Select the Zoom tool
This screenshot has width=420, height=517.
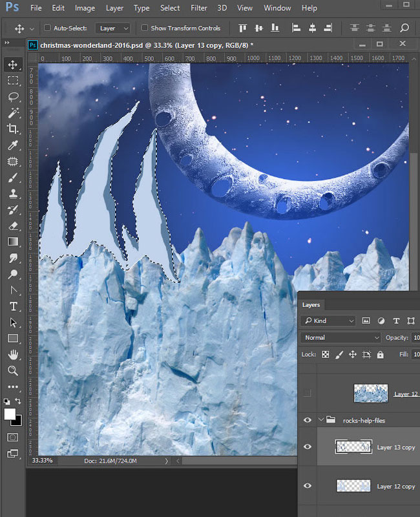(x=13, y=370)
